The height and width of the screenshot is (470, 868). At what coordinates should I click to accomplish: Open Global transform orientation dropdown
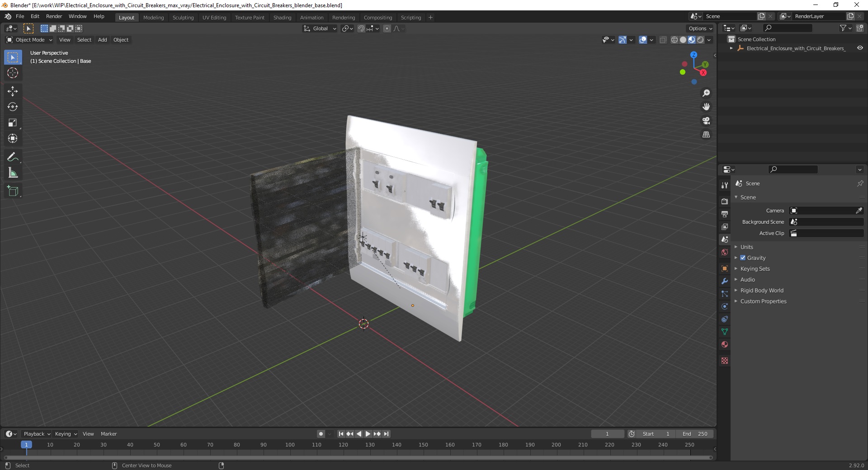(320, 28)
